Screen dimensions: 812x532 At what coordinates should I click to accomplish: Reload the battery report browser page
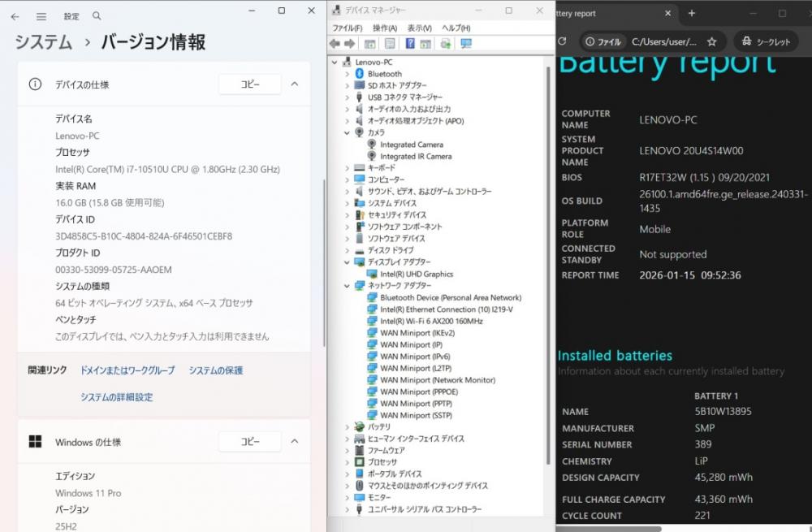562,42
